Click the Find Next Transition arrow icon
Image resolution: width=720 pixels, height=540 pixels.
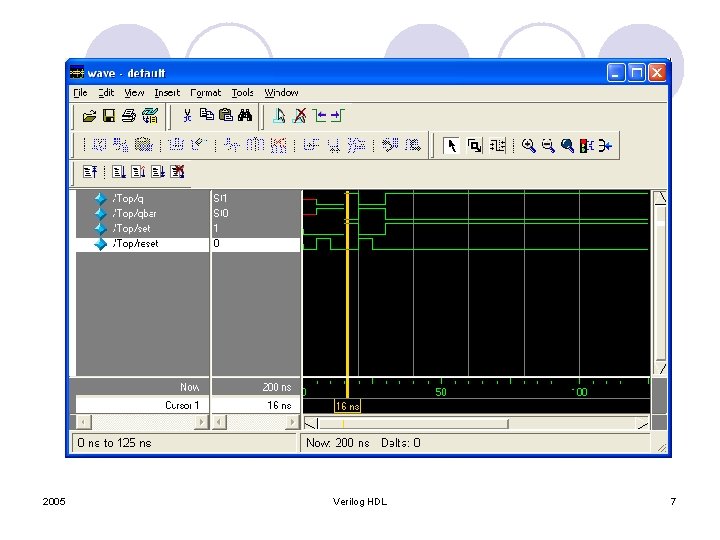pos(337,116)
